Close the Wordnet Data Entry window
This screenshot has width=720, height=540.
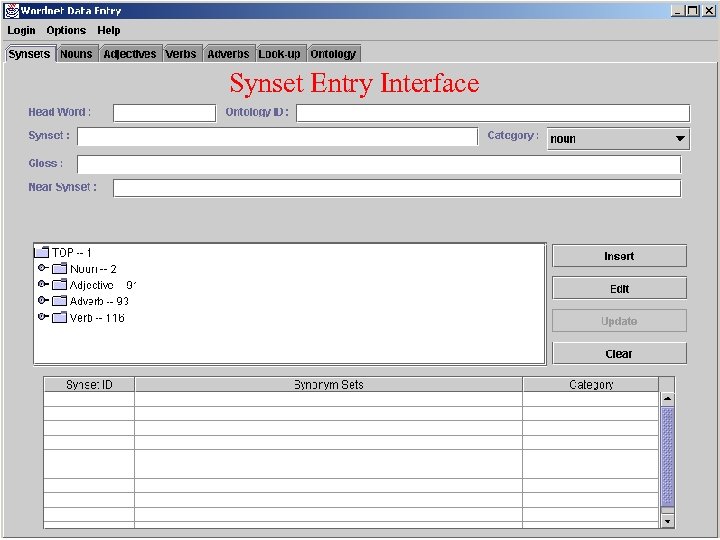[x=709, y=11]
